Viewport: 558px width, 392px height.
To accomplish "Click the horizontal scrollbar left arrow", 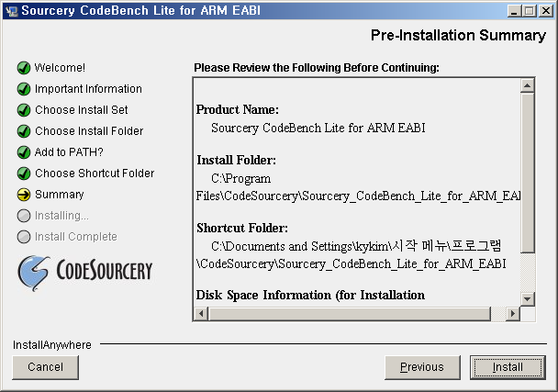I will click(x=202, y=314).
